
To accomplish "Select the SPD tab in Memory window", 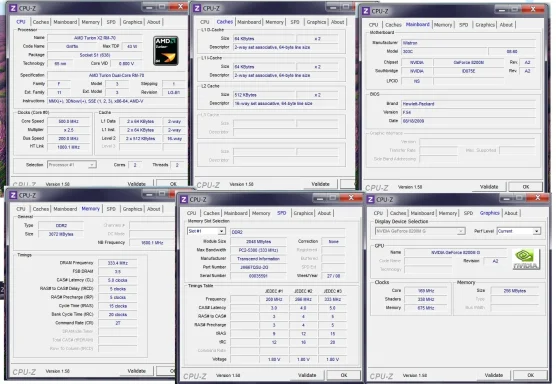I will (111, 209).
